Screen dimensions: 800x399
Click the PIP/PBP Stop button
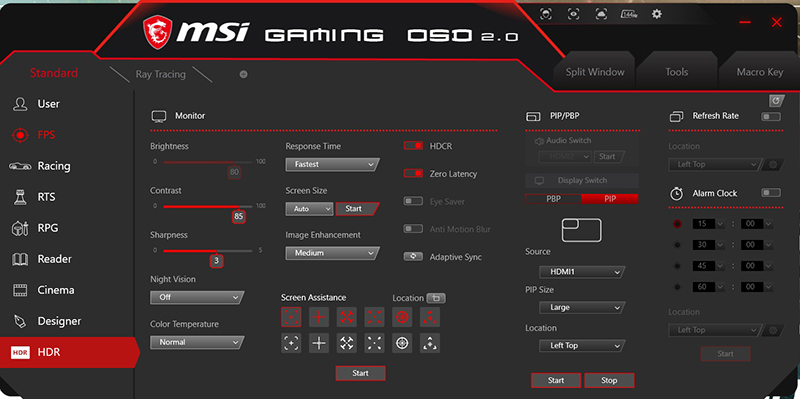coord(609,380)
